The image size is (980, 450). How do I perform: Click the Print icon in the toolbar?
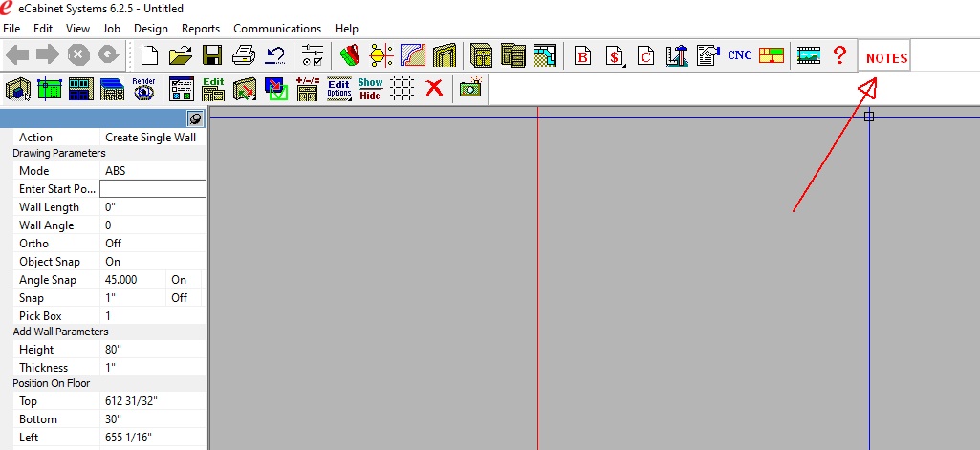coord(244,55)
